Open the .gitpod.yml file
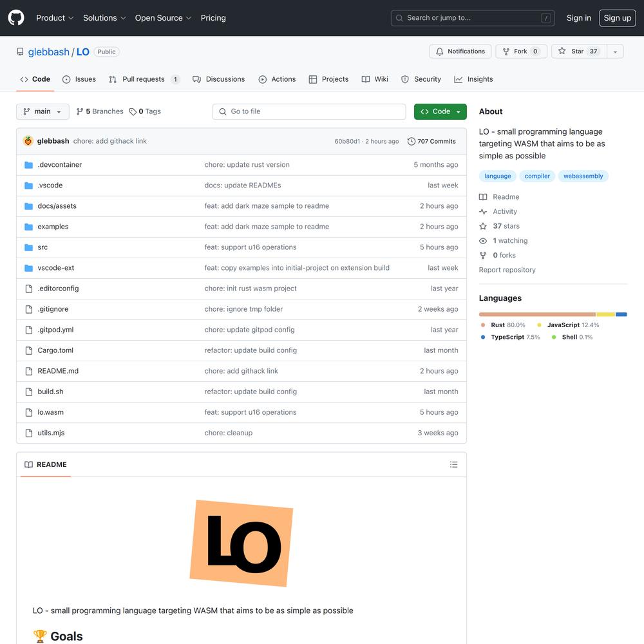This screenshot has height=644, width=644. coord(56,330)
